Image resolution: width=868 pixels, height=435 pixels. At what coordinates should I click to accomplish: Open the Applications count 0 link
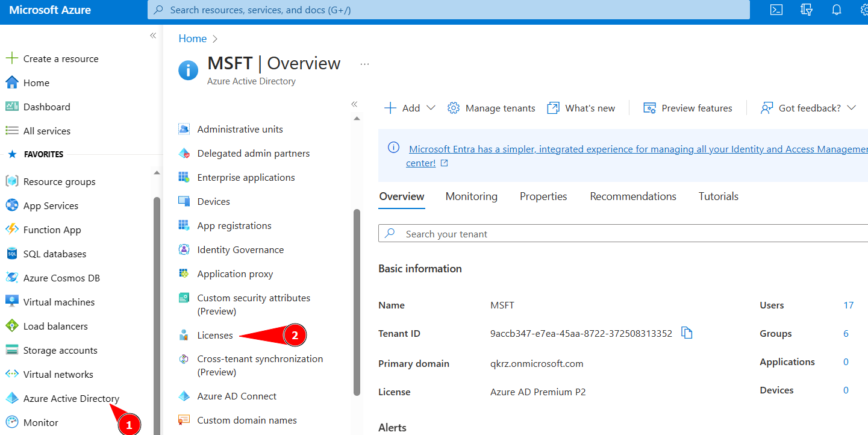coord(846,361)
